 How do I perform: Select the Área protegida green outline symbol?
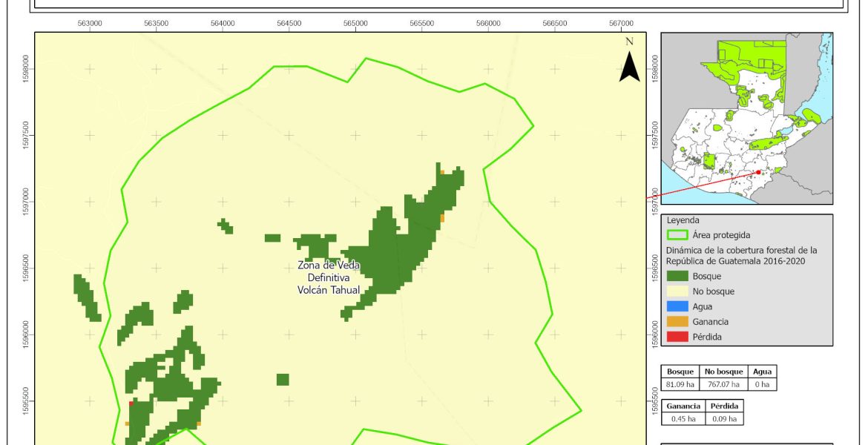coord(677,235)
